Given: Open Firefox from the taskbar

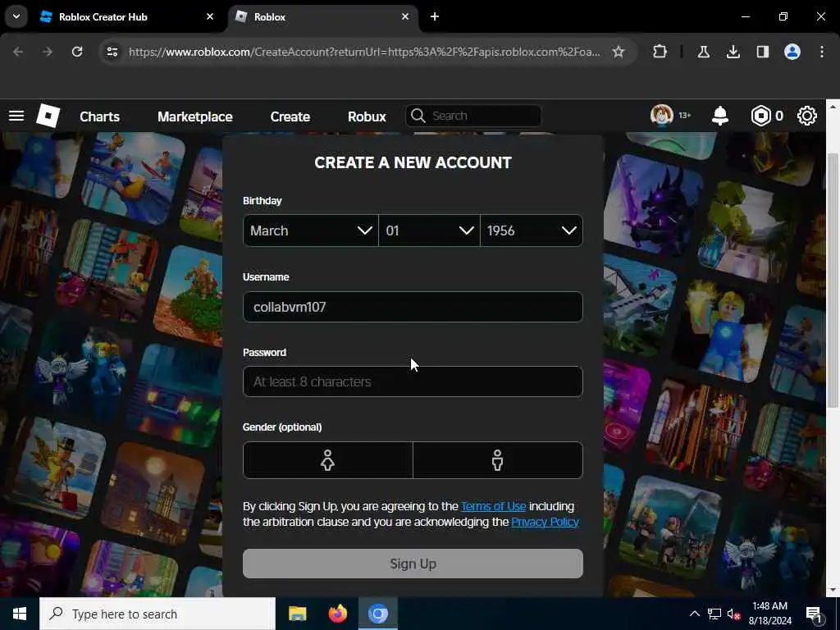Looking at the screenshot, I should coord(337,614).
